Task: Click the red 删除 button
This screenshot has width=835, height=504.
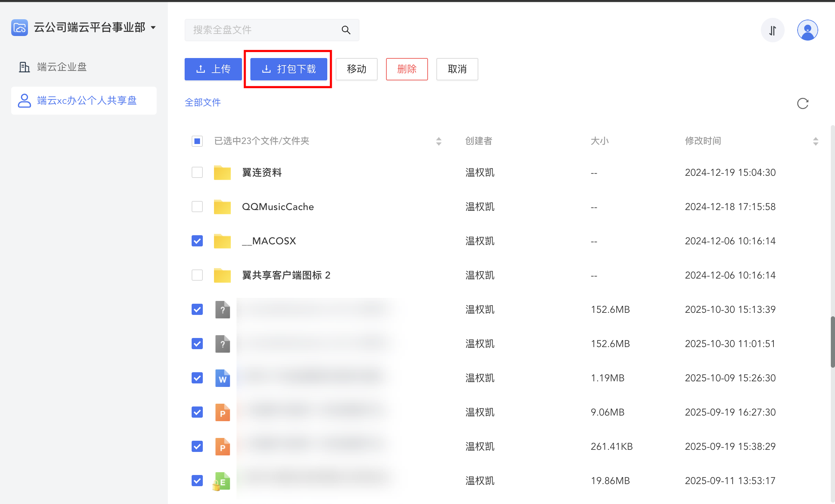Action: click(x=407, y=69)
